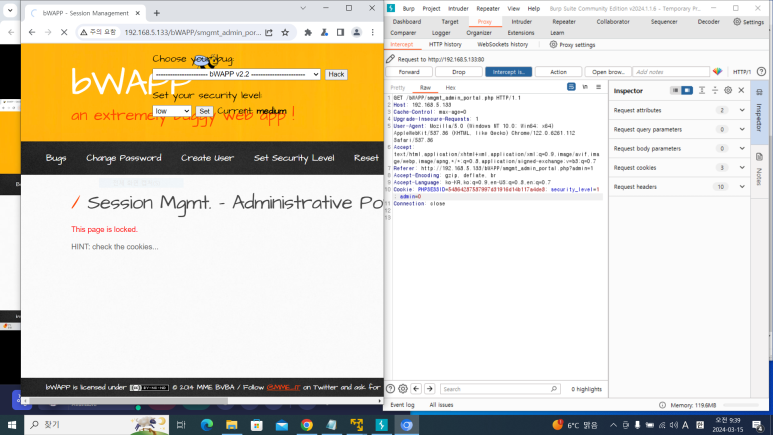Open the Change Password link
Screen dimensions: 773x435
(124, 158)
